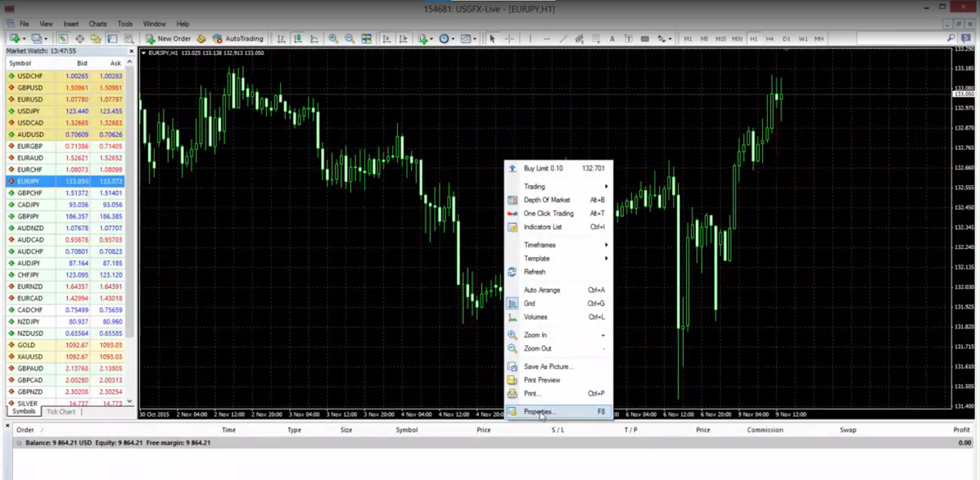Switch to MN timeframe

[x=820, y=39]
